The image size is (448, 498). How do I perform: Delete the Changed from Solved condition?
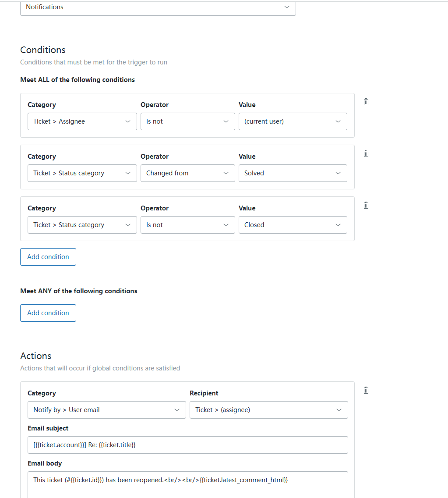pos(366,153)
